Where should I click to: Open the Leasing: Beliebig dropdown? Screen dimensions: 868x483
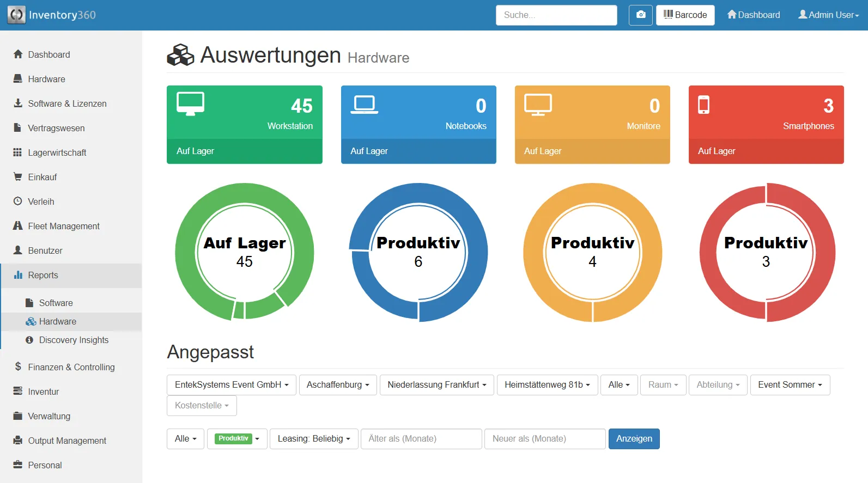pyautogui.click(x=313, y=439)
